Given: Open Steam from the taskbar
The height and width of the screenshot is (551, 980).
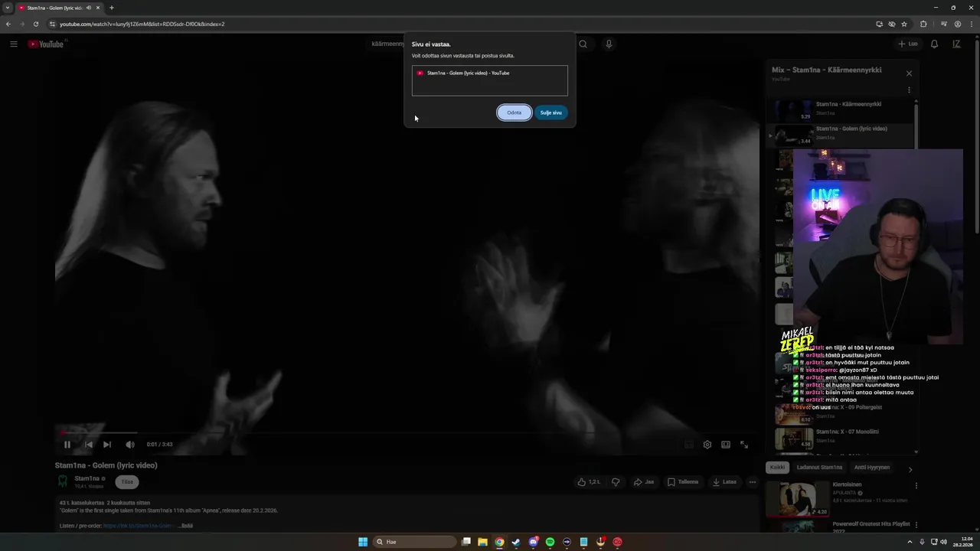Looking at the screenshot, I should pos(516,542).
